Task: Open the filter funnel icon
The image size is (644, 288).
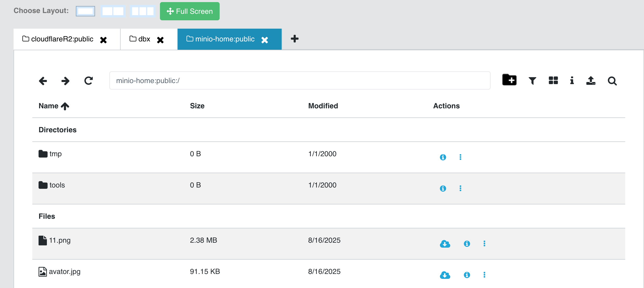Action: pyautogui.click(x=532, y=81)
